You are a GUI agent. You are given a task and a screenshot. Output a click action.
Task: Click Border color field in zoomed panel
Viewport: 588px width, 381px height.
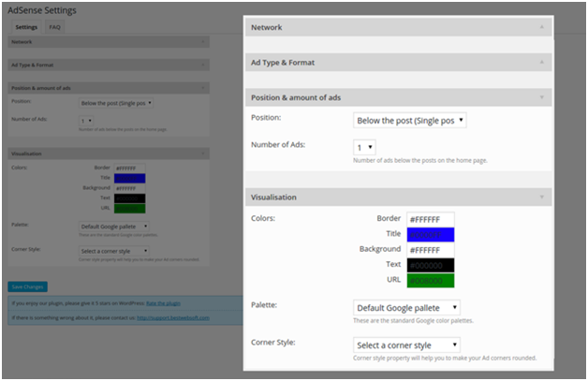click(x=431, y=219)
